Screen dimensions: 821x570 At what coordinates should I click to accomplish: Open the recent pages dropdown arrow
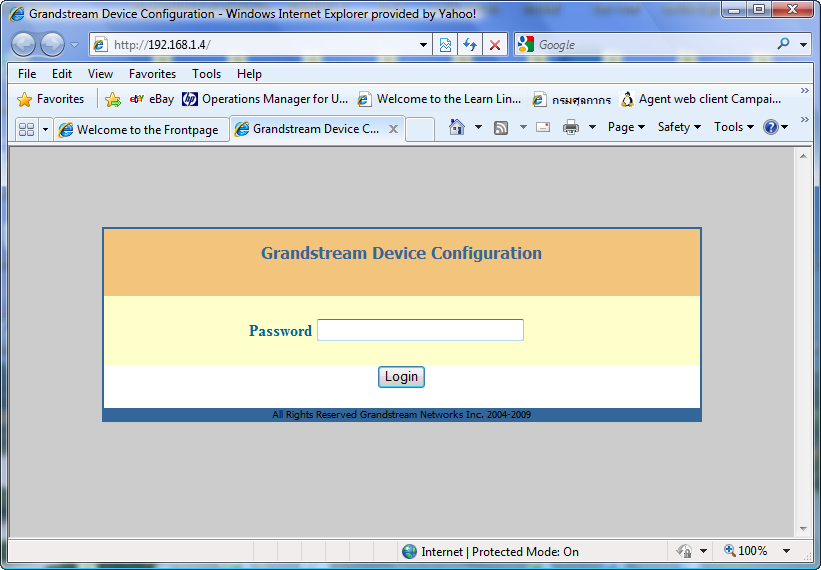[74, 45]
